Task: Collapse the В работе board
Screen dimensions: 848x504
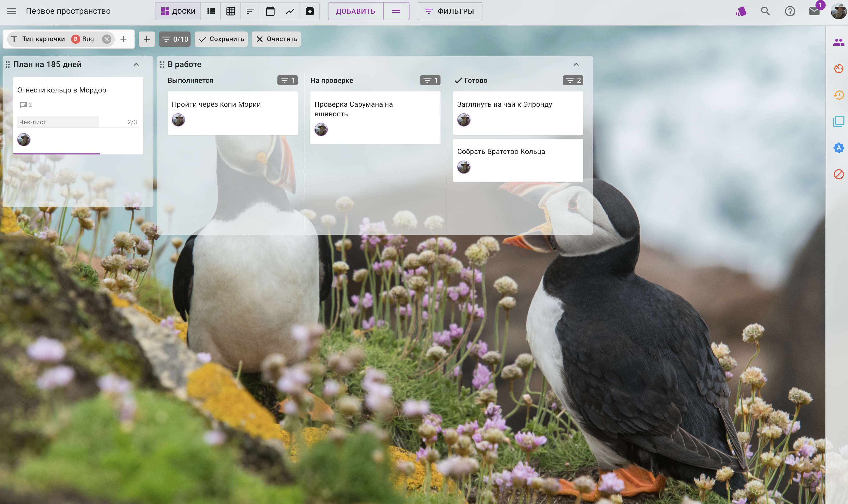Action: (x=576, y=65)
